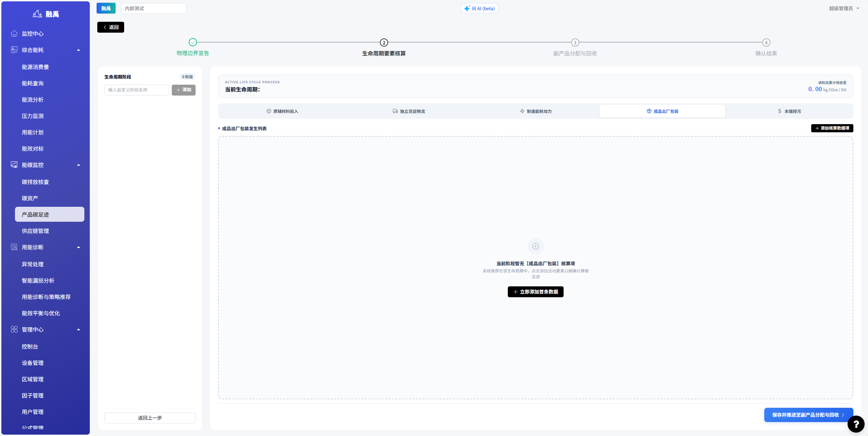Screen dimensions: 868x436
Task: Click the 添加 stage button
Action: pyautogui.click(x=184, y=90)
